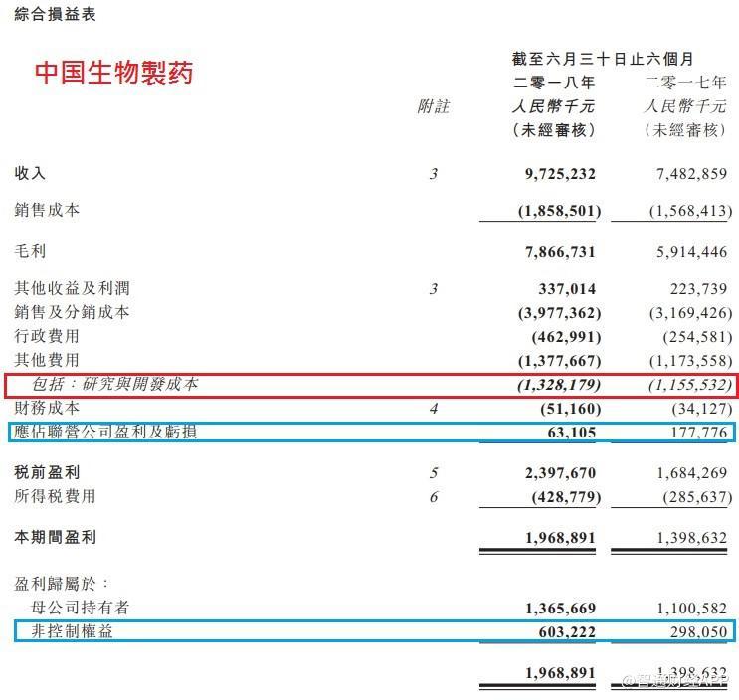Select associates share value 177,776

pos(698,433)
